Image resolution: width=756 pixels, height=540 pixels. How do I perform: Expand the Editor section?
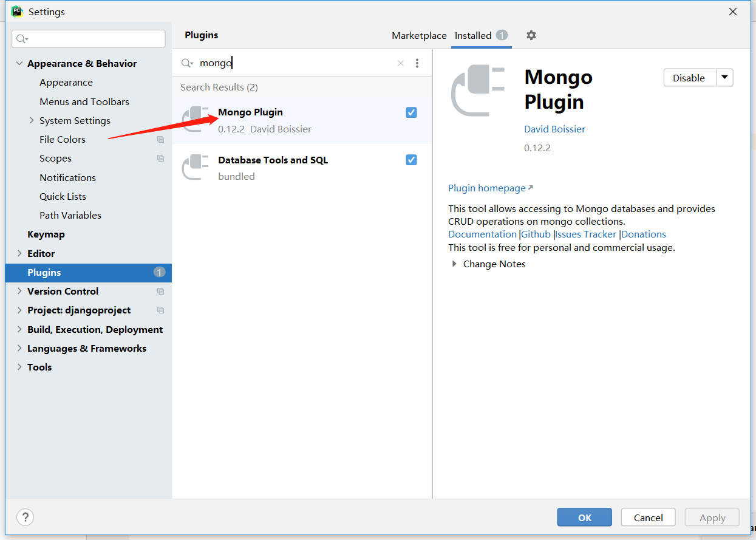click(19, 253)
